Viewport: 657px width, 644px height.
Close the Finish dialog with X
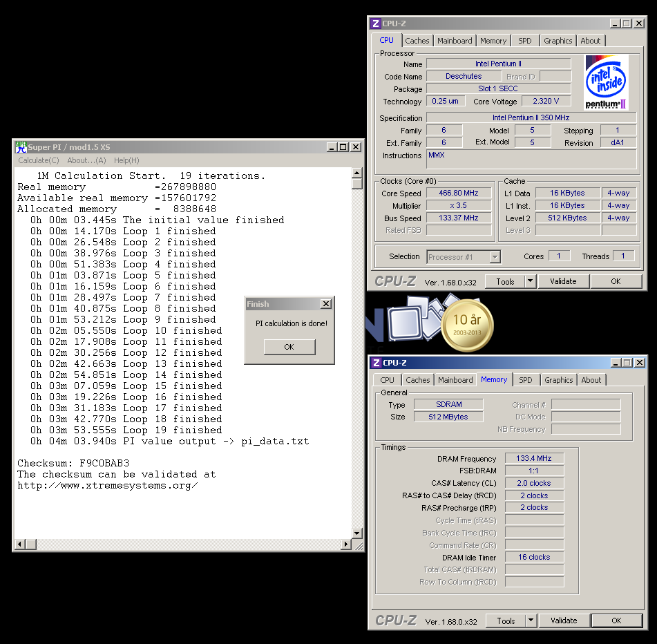point(326,304)
